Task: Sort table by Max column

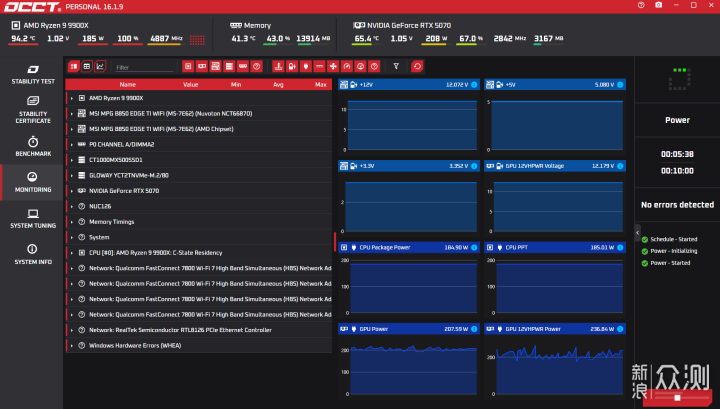Action: coord(321,84)
